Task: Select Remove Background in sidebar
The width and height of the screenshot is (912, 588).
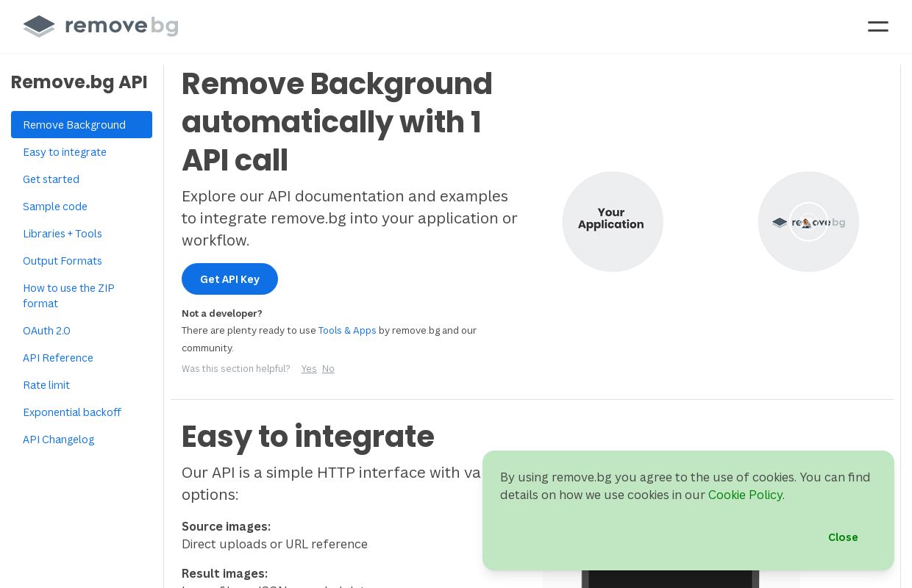Action: coord(82,125)
